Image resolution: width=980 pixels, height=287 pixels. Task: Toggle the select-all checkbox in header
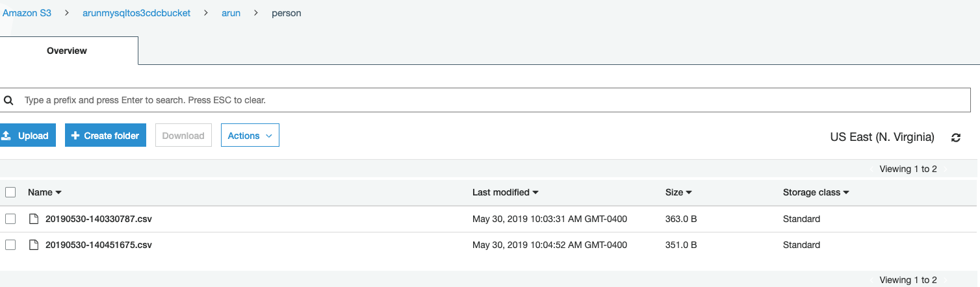[10, 192]
